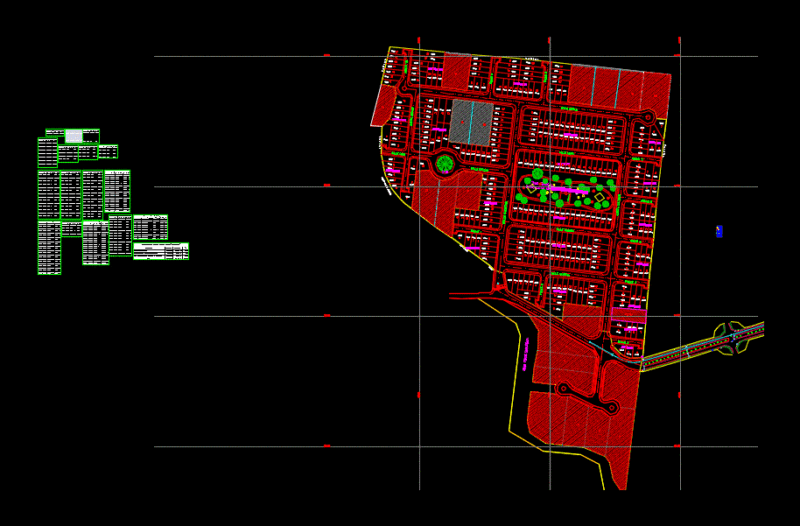Click the left cul-de-sac in the southern hatched zone

coord(563,389)
